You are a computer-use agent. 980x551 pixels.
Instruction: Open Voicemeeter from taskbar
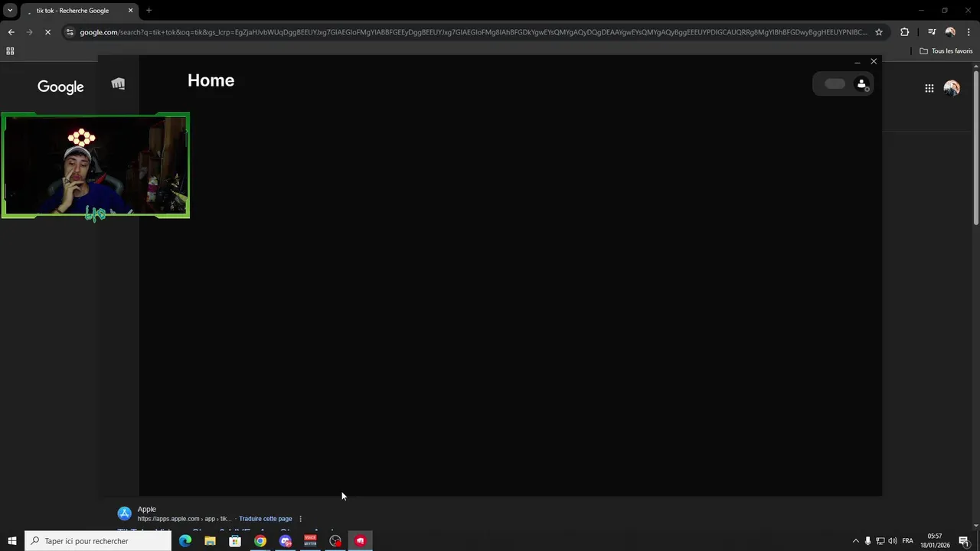point(310,541)
